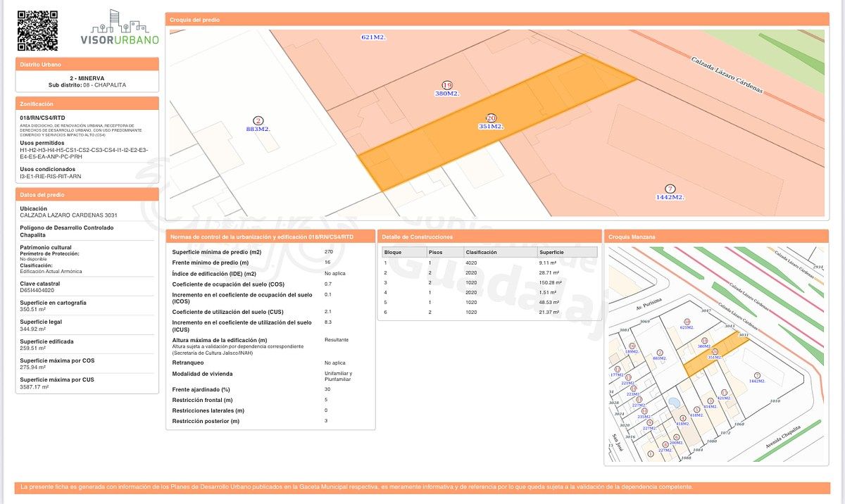
Task: Select construction row for bloque 3
Action: click(x=489, y=282)
